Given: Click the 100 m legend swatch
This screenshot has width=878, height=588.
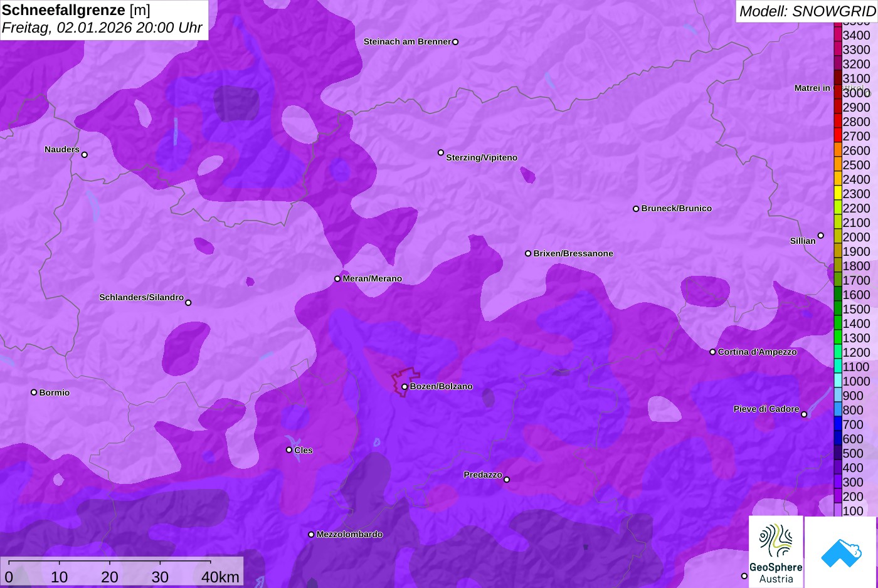Looking at the screenshot, I should click(x=837, y=511).
